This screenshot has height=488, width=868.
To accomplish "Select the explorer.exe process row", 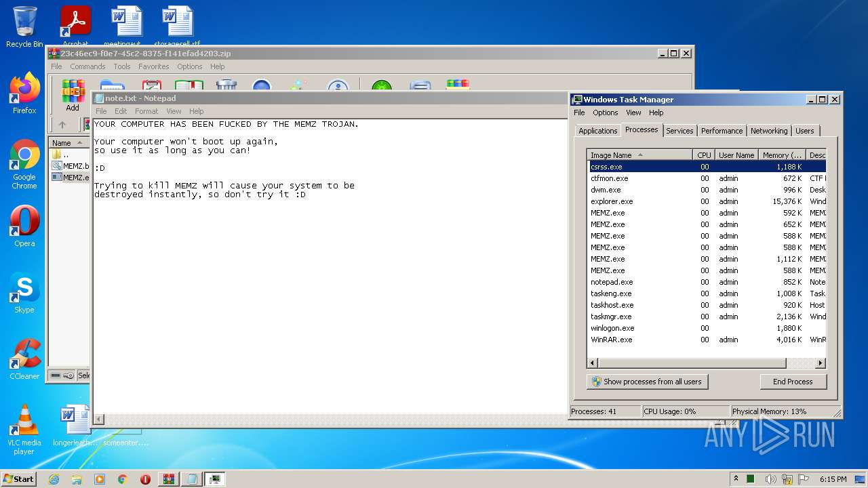I will pyautogui.click(x=707, y=201).
